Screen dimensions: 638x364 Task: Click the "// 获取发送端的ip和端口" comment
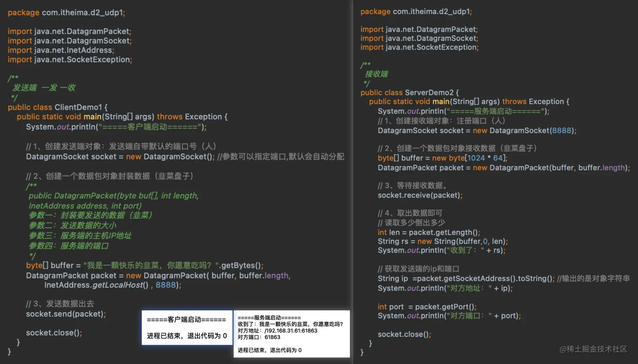pyautogui.click(x=419, y=269)
